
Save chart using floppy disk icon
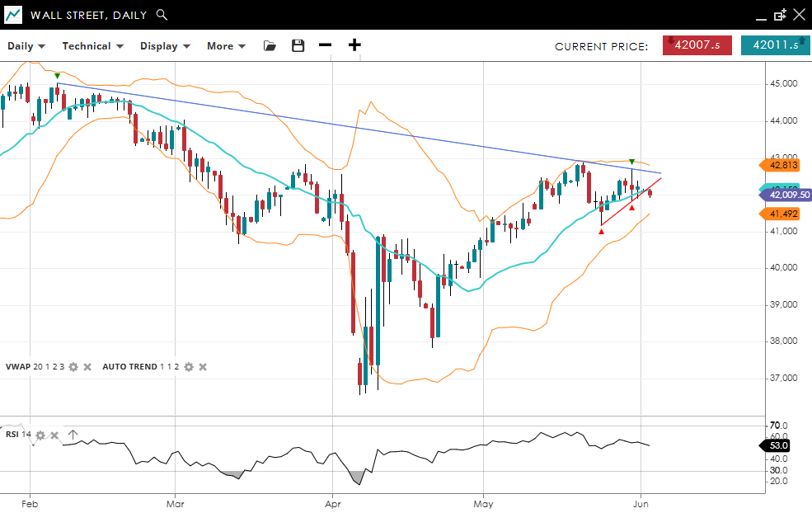click(x=298, y=46)
